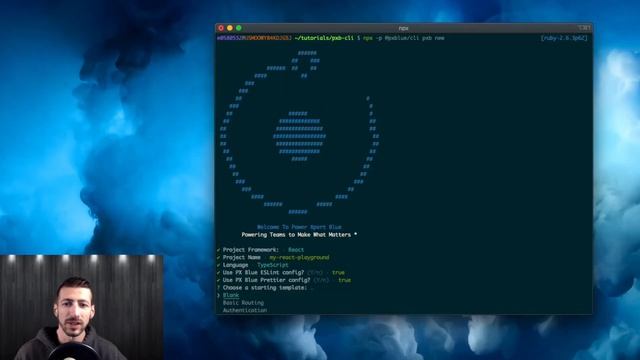Click the 'Welcome To Power Xpert Blue' heading

pos(299,227)
